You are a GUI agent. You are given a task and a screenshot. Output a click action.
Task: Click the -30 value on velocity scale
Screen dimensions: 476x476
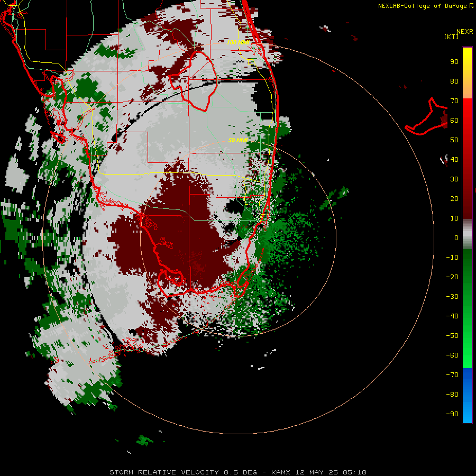point(452,297)
